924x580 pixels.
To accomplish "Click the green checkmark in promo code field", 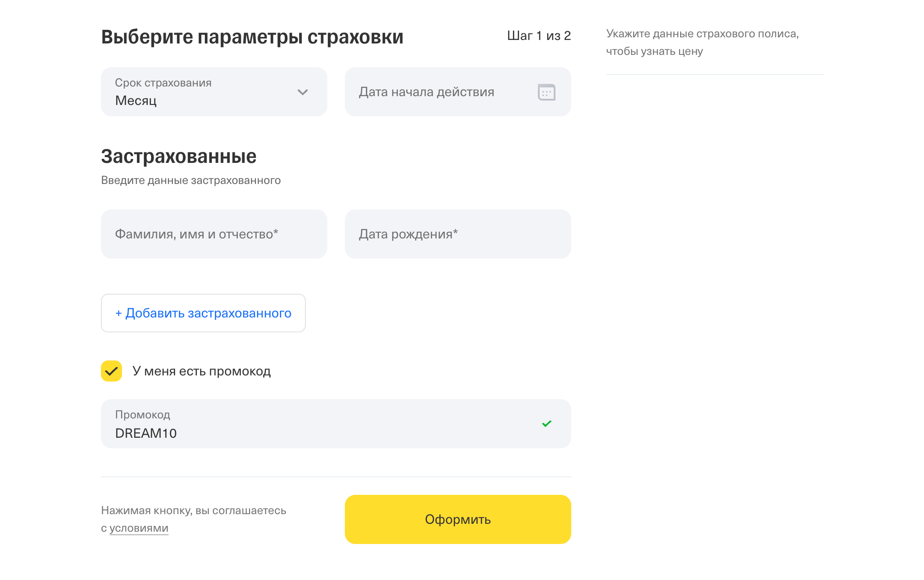I will [546, 423].
